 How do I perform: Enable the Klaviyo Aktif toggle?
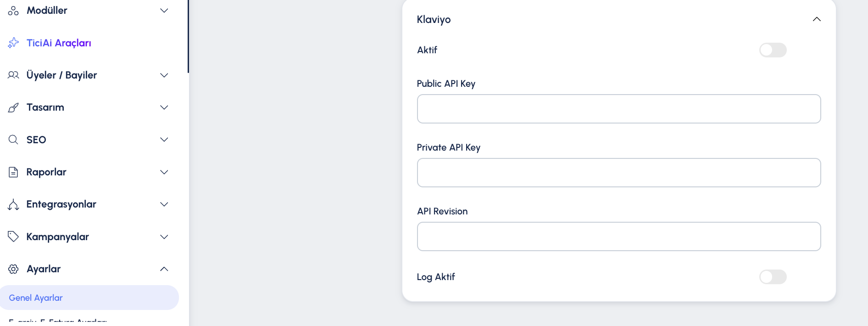(773, 50)
